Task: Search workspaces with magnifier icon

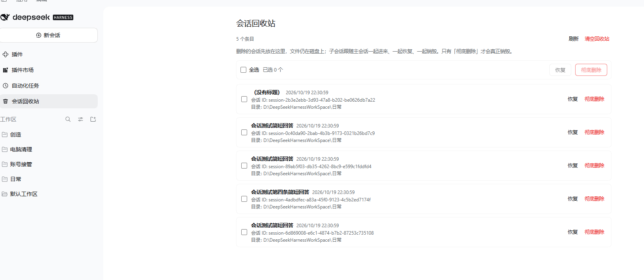Action: [x=68, y=119]
